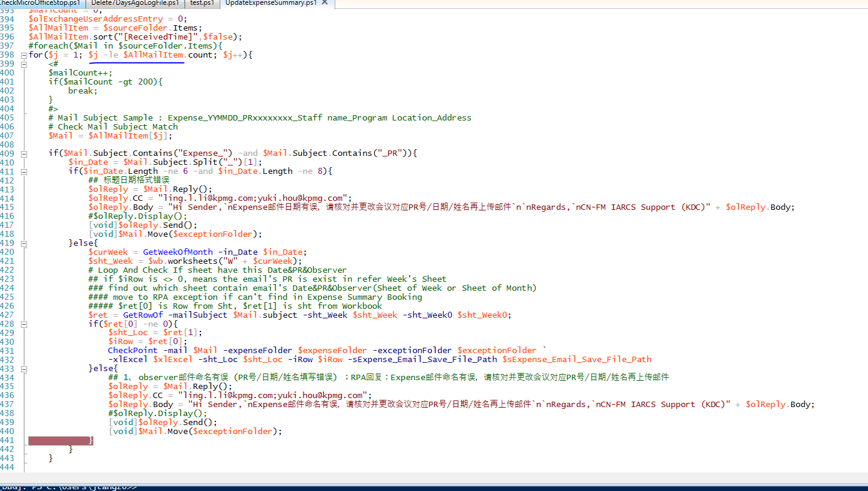Viewport: 868px width, 491px height.
Task: Click the Check Mail Subject Match comment
Action: coord(113,126)
